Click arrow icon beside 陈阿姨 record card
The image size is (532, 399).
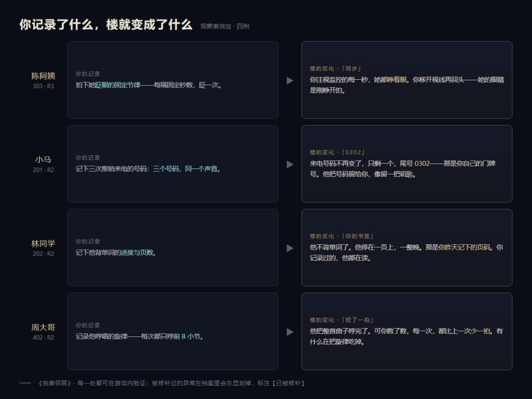290,80
